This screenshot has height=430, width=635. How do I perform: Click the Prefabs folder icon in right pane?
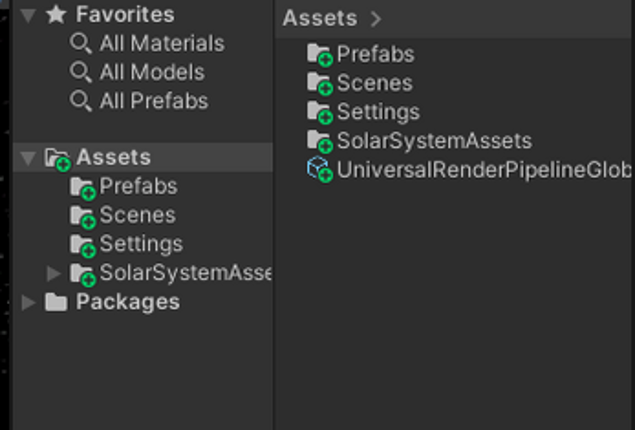319,55
